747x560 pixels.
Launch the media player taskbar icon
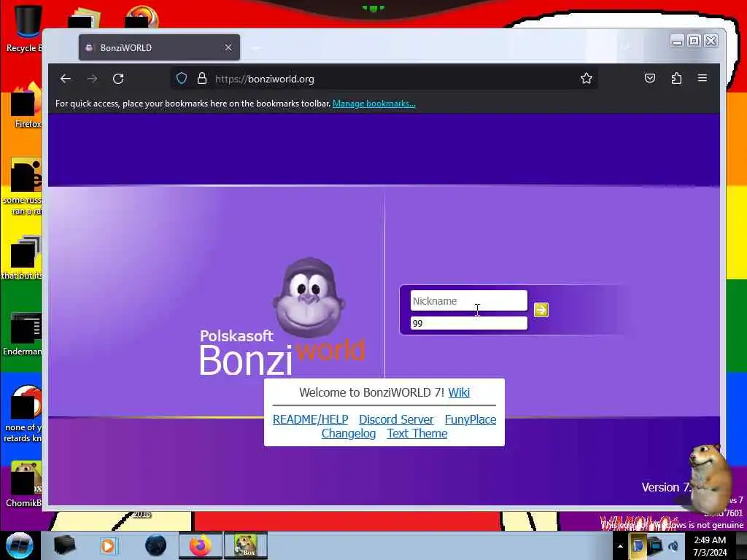pos(108,545)
